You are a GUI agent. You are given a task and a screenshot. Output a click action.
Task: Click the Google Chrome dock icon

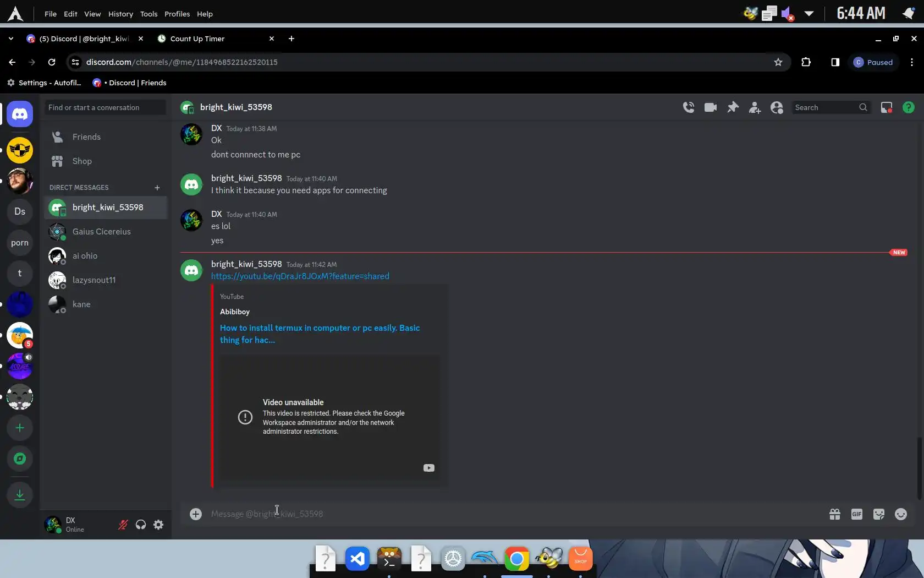[x=516, y=559]
